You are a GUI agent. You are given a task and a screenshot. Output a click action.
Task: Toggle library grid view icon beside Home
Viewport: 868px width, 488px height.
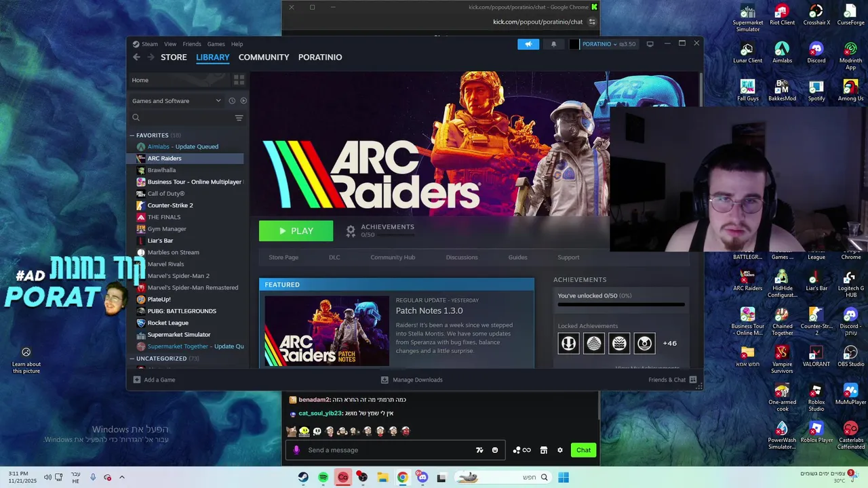click(x=239, y=80)
